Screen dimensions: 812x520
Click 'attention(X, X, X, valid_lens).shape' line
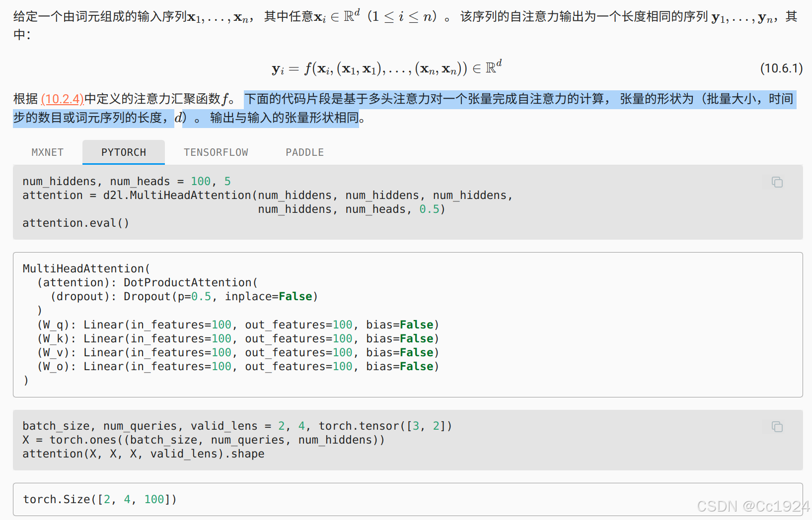coord(144,454)
